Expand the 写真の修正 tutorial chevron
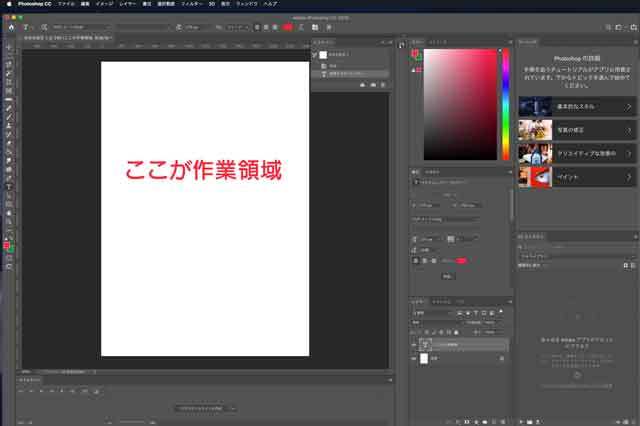This screenshot has height=426, width=640. 629,130
